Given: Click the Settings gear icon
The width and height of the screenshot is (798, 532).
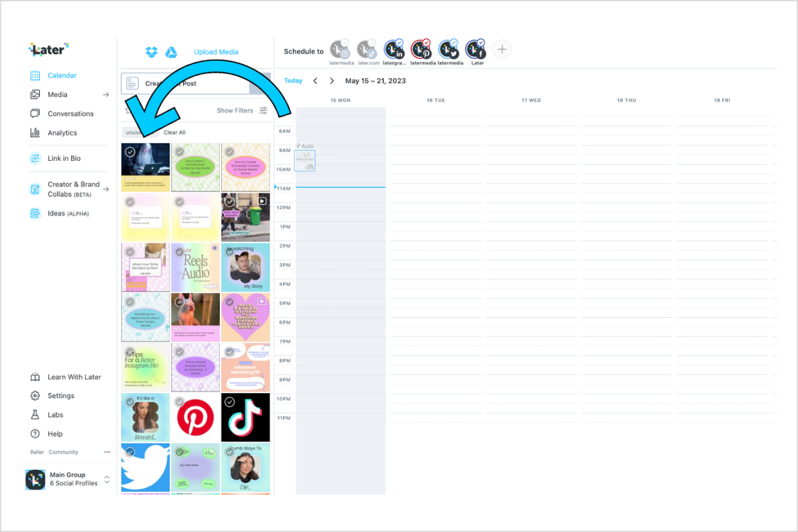Looking at the screenshot, I should point(35,396).
